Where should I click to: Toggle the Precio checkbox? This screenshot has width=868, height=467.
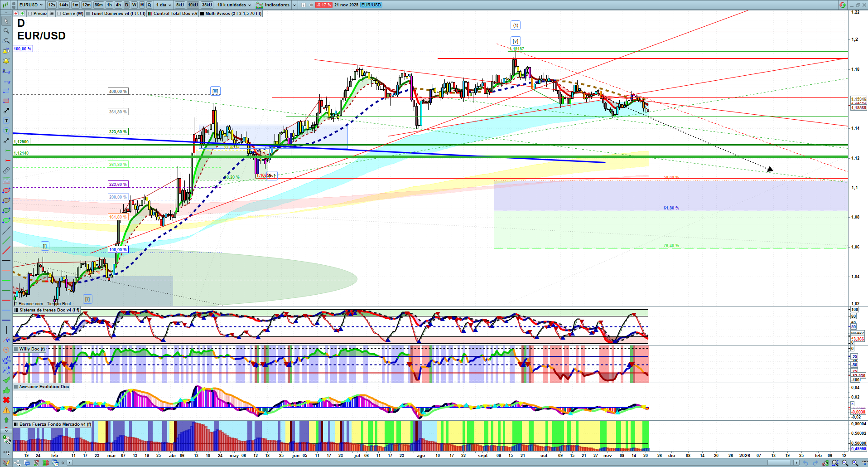click(x=29, y=14)
